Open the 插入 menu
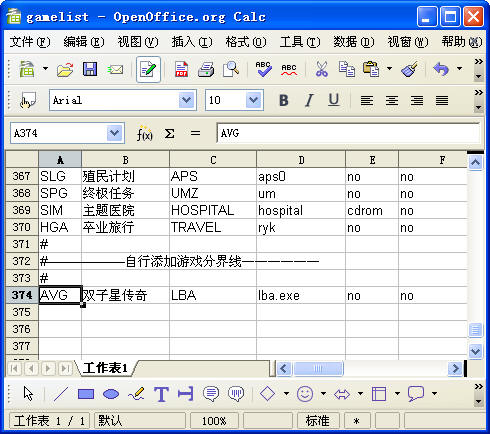 click(192, 42)
